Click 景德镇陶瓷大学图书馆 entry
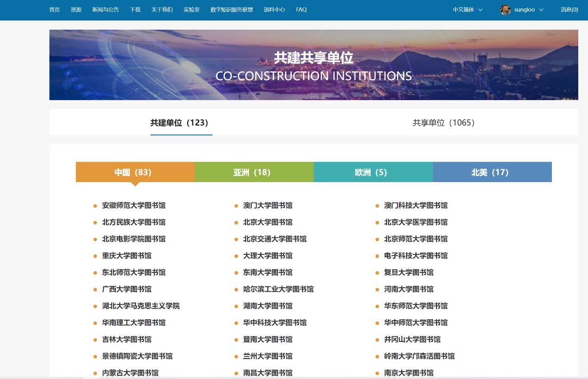 (137, 356)
